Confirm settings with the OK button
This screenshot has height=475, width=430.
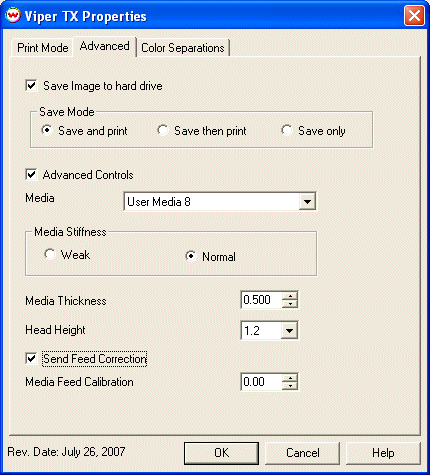click(221, 453)
